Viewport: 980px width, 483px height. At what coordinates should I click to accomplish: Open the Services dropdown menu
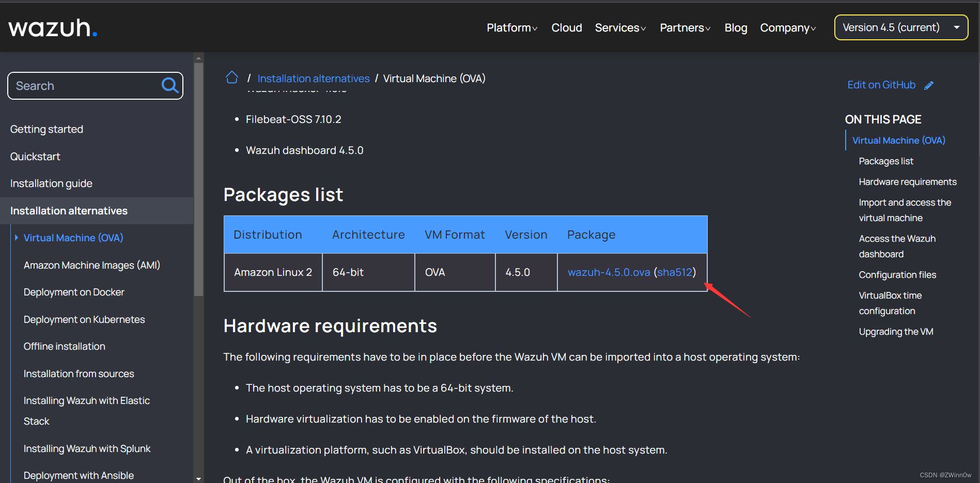[620, 28]
